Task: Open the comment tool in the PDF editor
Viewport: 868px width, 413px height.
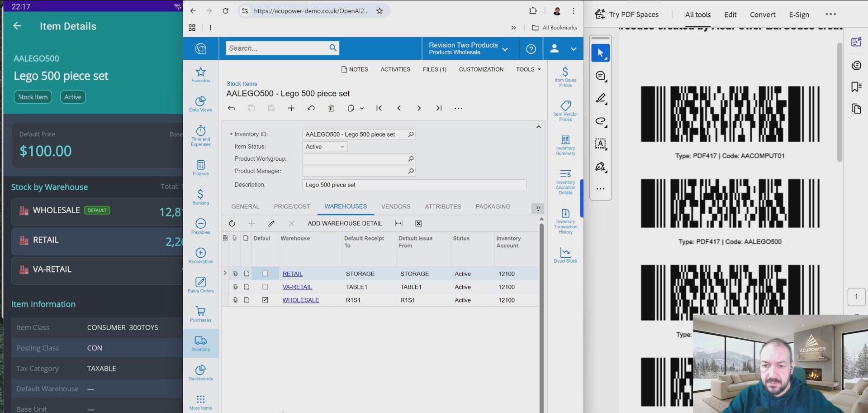Action: pos(600,76)
